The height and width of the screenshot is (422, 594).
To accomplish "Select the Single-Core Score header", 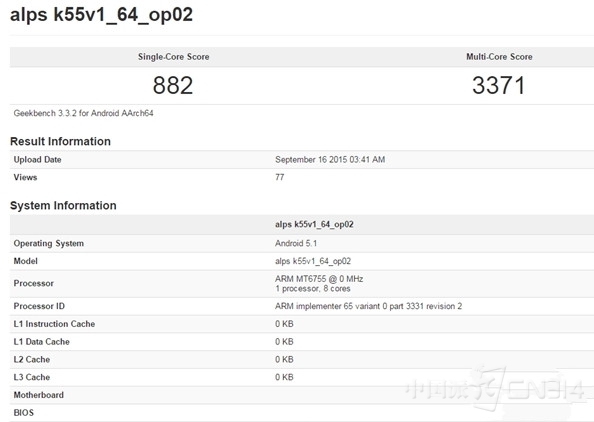I will coord(174,57).
